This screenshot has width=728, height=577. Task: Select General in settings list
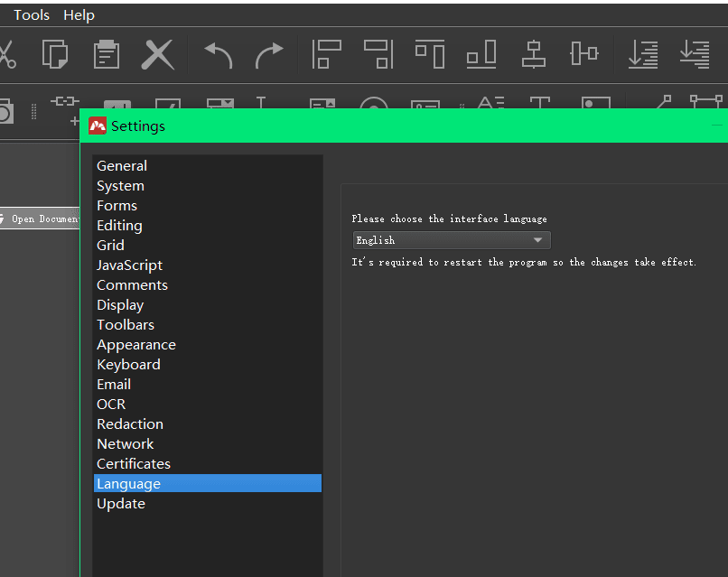pyautogui.click(x=122, y=166)
